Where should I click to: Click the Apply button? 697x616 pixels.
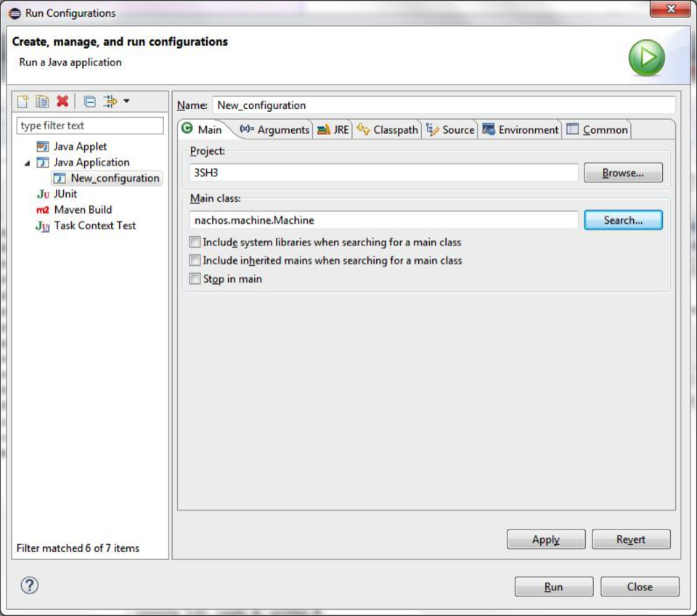545,540
